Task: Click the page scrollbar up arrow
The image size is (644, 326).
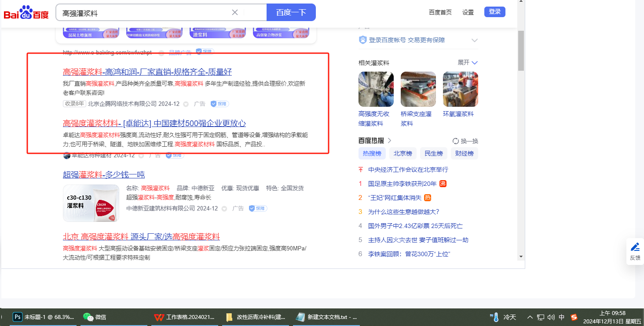Action: [x=521, y=2]
